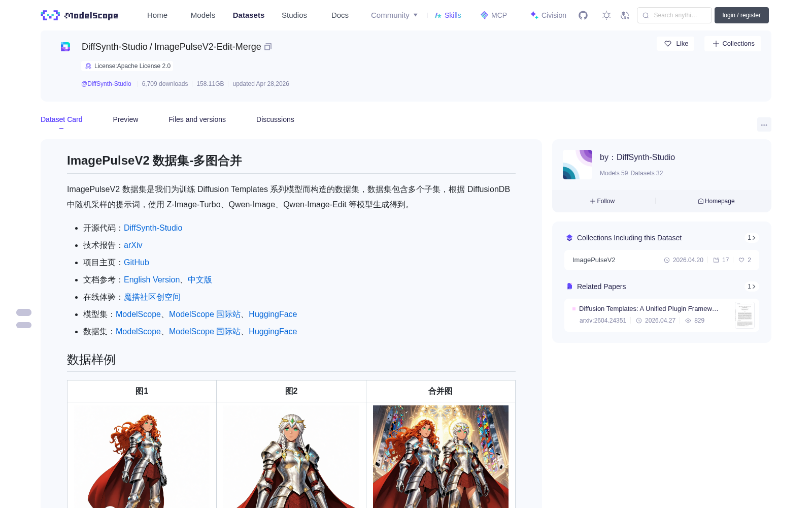This screenshot has height=508, width=812.
Task: Go to Home in navigation
Action: 157,15
